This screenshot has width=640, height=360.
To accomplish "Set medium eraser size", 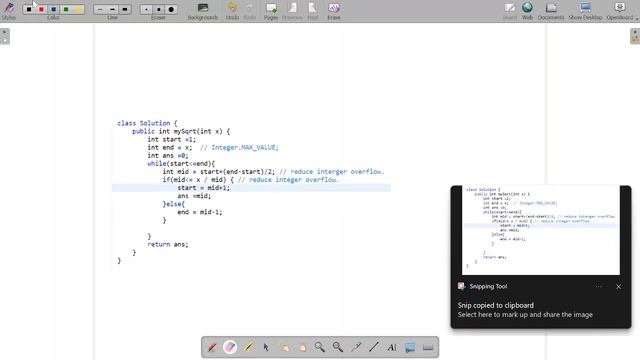I will click(158, 9).
